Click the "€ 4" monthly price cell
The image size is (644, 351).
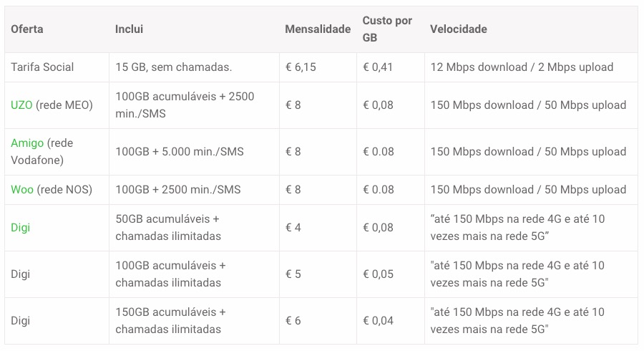pyautogui.click(x=293, y=228)
